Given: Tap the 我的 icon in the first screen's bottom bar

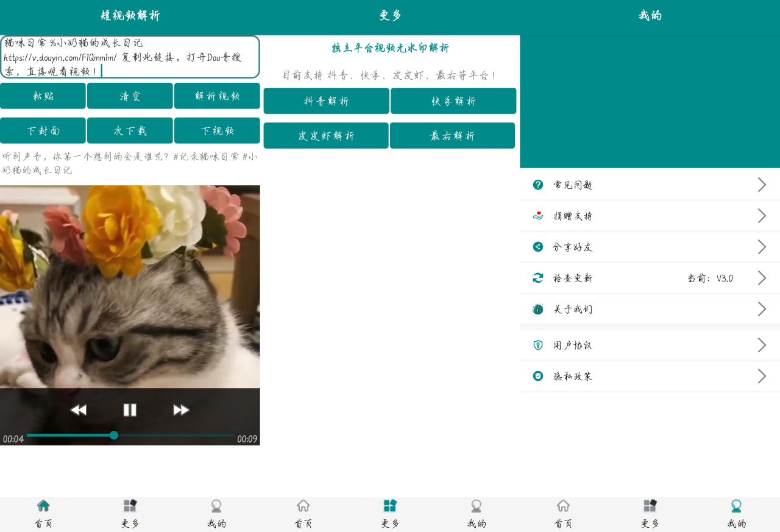Looking at the screenshot, I should [x=216, y=506].
